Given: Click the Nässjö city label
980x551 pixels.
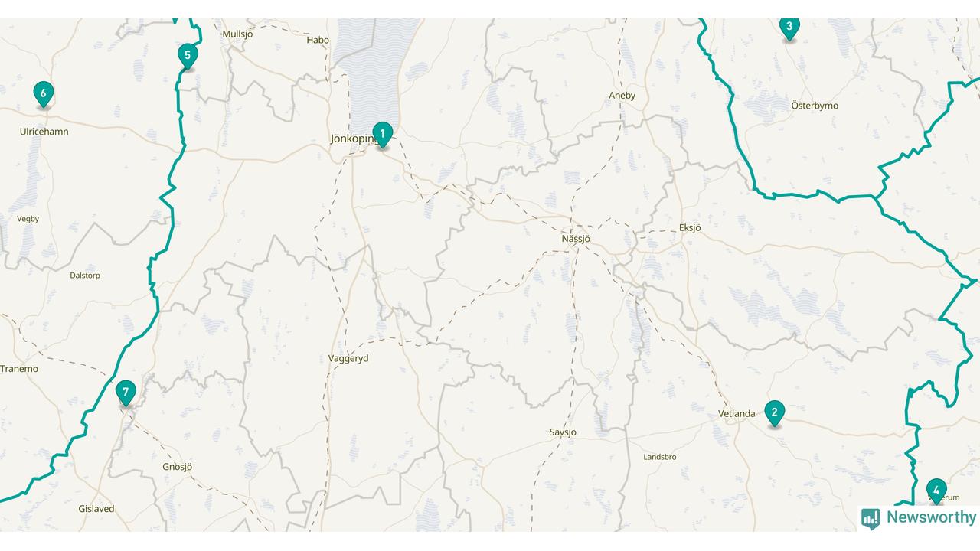Looking at the screenshot, I should (576, 239).
